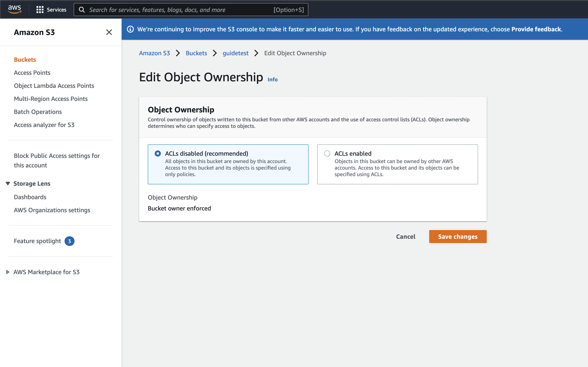The image size is (588, 367).
Task: Expand AWS Marketplace for S3 section
Action: (x=8, y=272)
